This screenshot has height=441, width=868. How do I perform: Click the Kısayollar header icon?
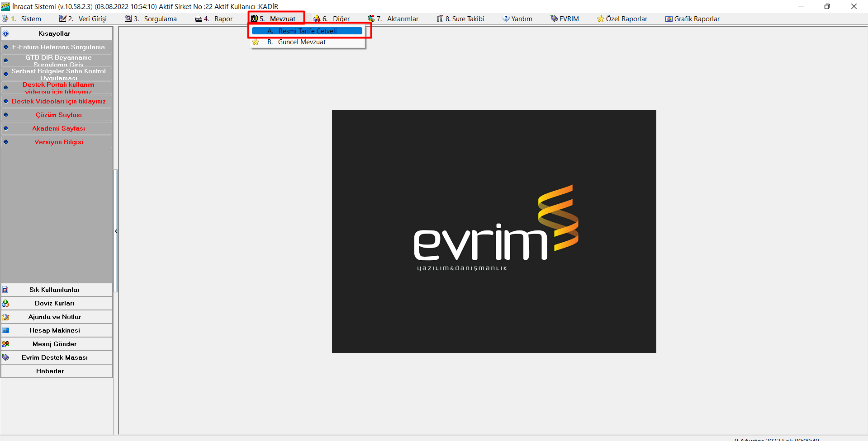pos(6,33)
